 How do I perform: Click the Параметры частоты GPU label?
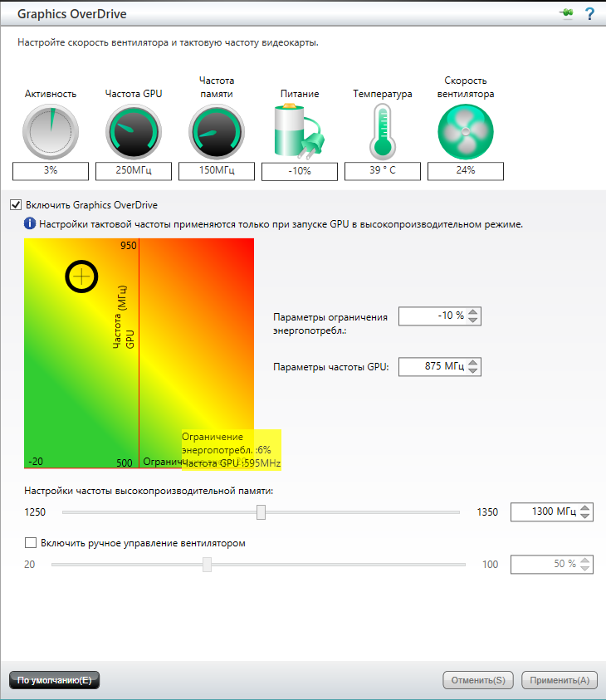pos(331,367)
